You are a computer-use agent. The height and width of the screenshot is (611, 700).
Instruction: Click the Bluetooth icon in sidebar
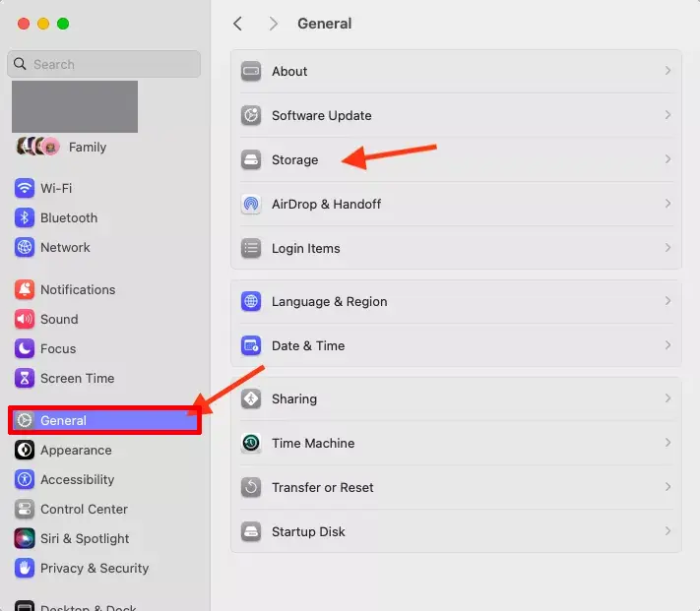coord(25,217)
